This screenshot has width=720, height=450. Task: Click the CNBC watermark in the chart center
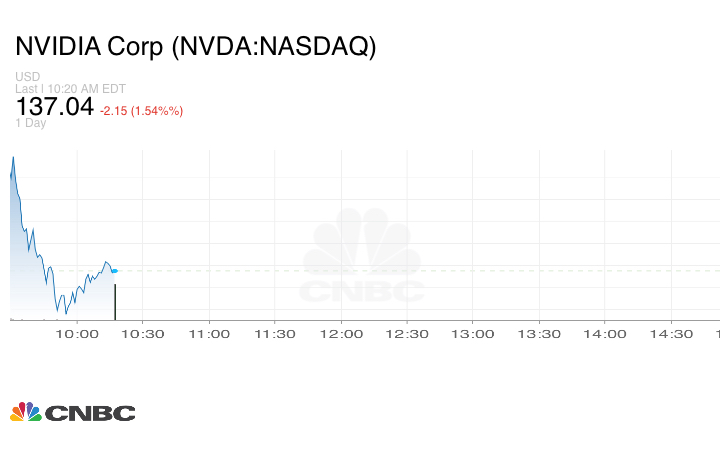362,258
